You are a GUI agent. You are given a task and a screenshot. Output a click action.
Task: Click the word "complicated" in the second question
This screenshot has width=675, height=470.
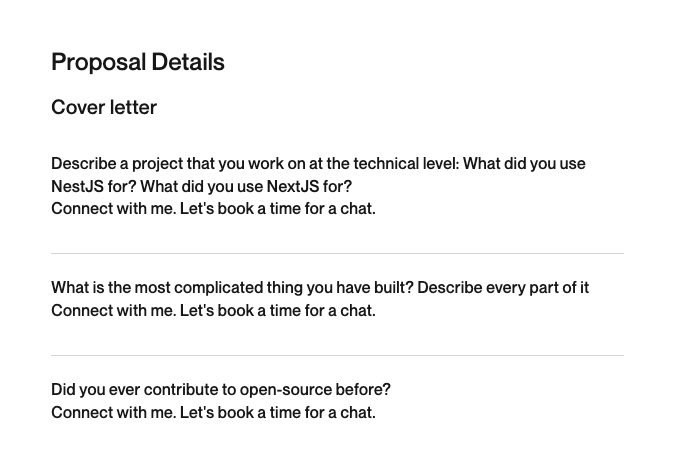tap(219, 288)
